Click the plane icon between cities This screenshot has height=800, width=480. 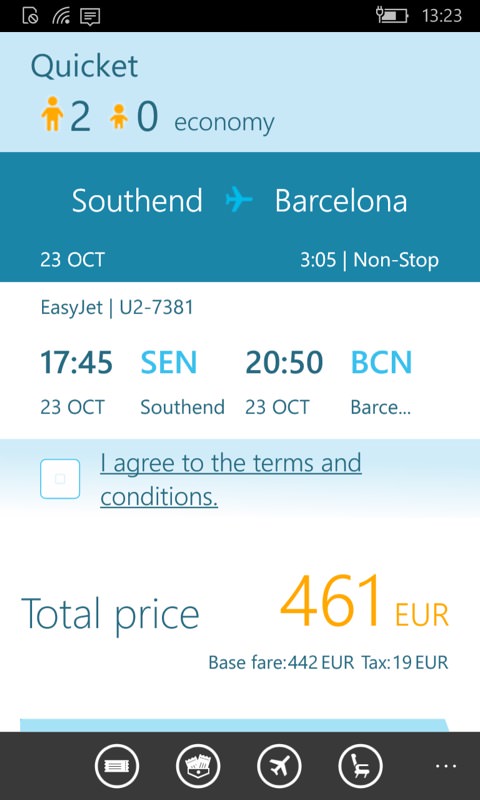click(239, 199)
